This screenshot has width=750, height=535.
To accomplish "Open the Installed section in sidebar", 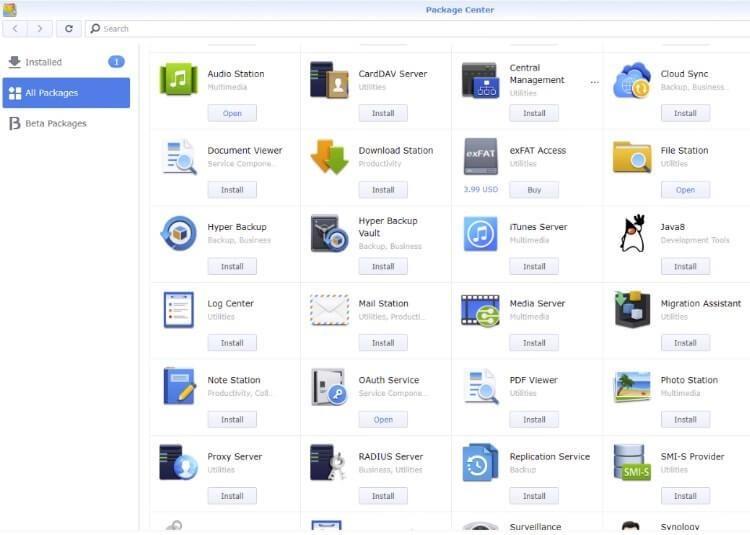I will click(x=66, y=62).
